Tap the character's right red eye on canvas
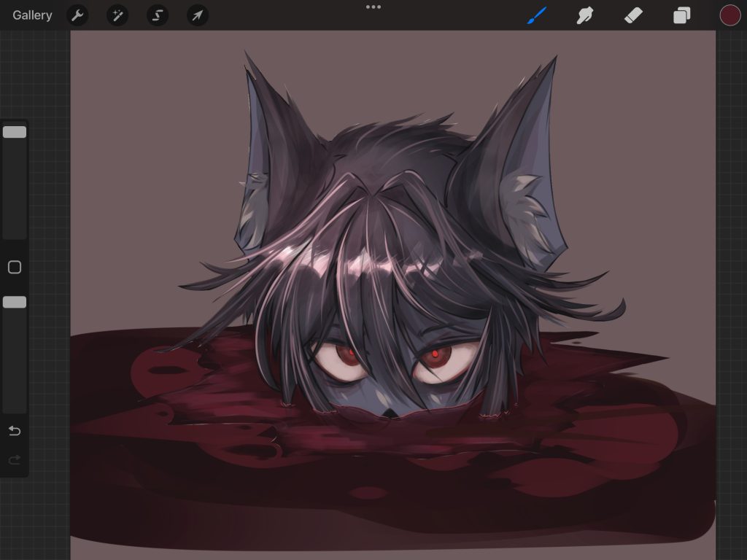747x560 pixels. [x=436, y=355]
